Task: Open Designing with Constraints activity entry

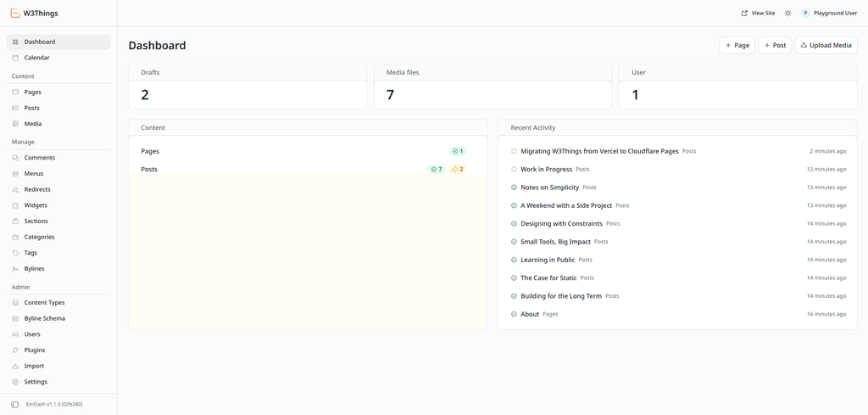Action: [x=561, y=224]
